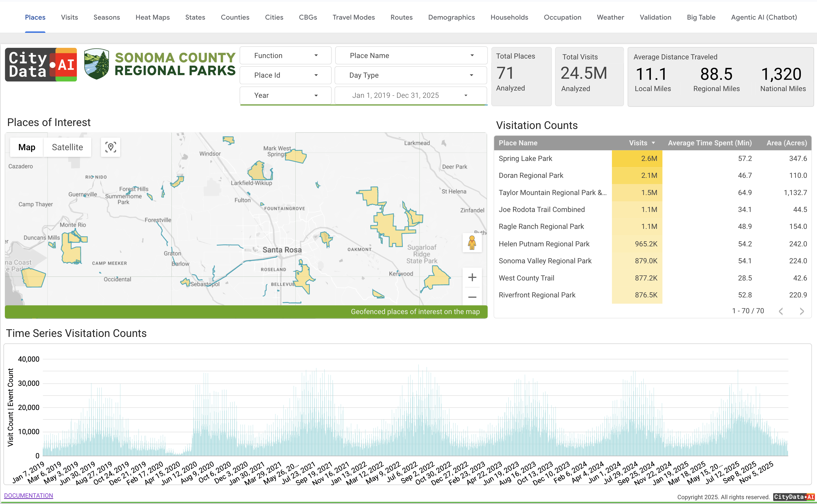817x504 pixels.
Task: Sort by Average Time Spent column
Action: pyautogui.click(x=709, y=143)
